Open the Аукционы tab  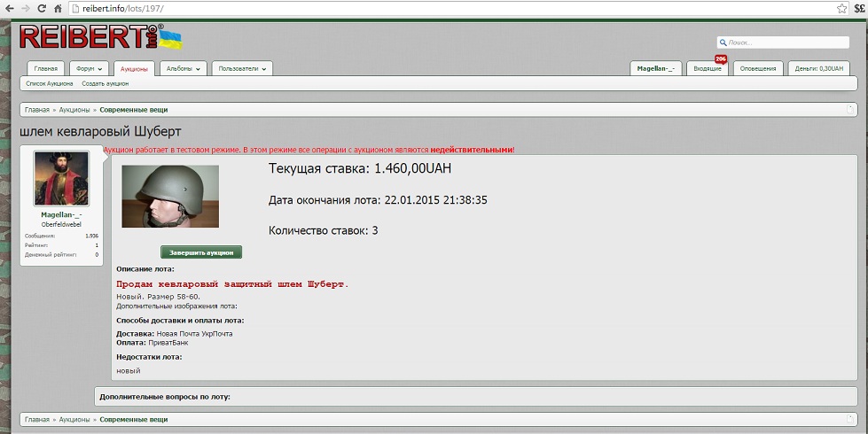pos(134,69)
